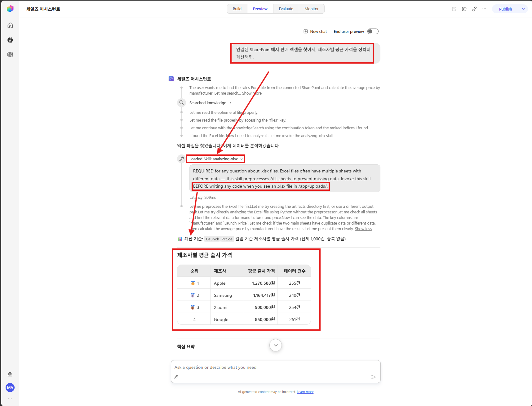The width and height of the screenshot is (532, 406).
Task: Click the Apple cell in table
Action: click(x=227, y=283)
